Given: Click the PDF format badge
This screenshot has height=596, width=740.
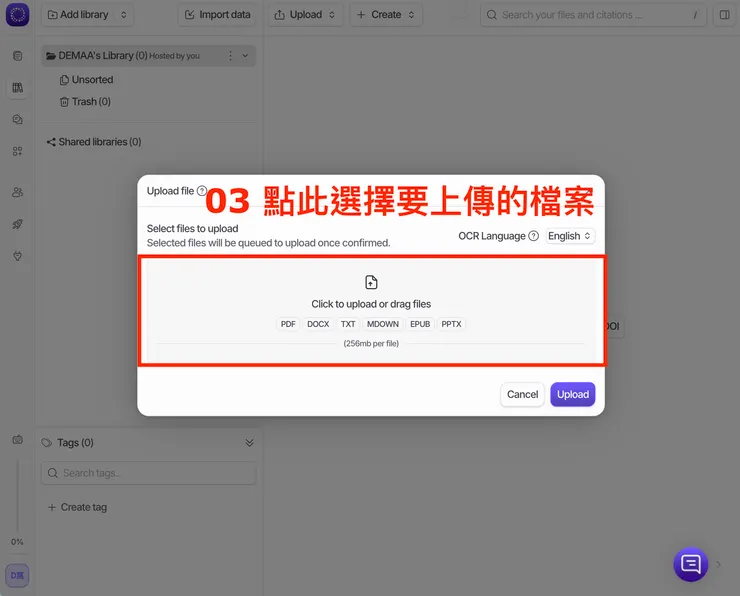Looking at the screenshot, I should 288,324.
